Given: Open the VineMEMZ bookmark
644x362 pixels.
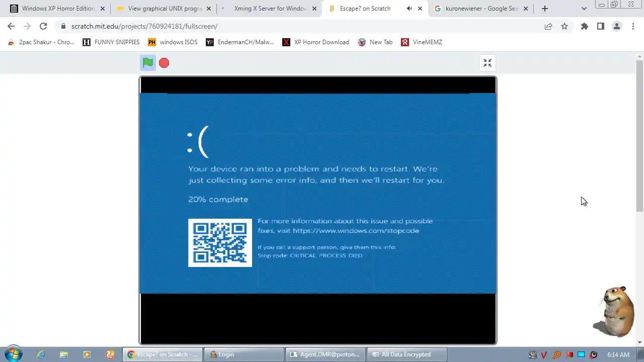Looking at the screenshot, I should point(422,42).
